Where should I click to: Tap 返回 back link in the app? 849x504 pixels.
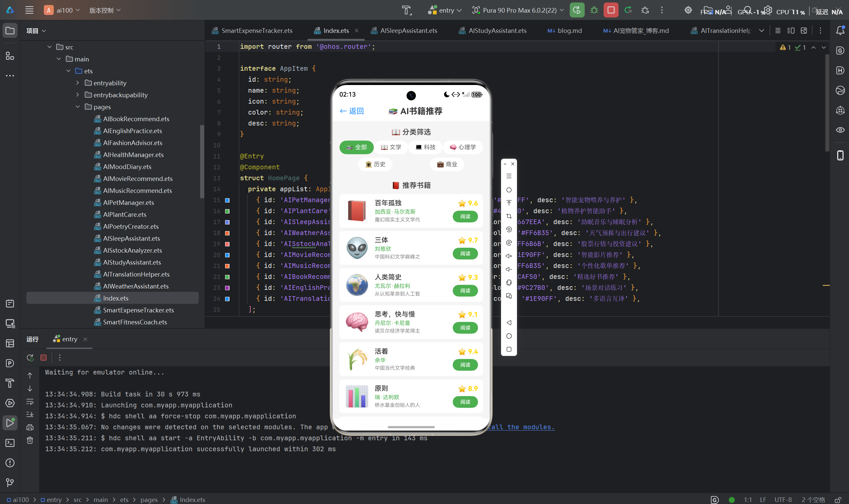tap(352, 111)
